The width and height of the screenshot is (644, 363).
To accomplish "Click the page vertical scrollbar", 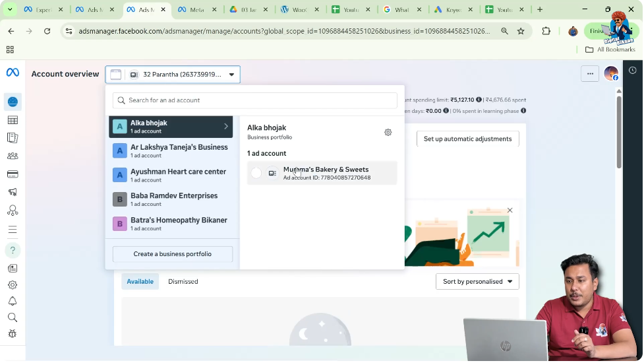I will [618, 131].
